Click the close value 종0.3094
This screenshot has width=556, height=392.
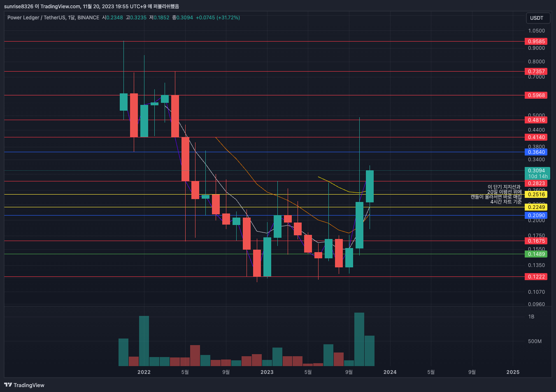[182, 18]
